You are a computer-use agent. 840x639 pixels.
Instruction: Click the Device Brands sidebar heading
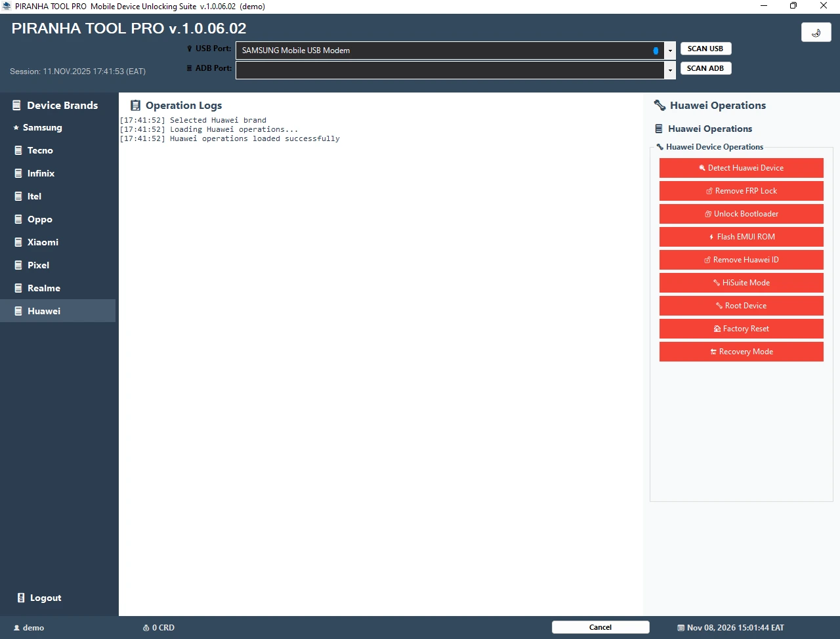click(55, 105)
